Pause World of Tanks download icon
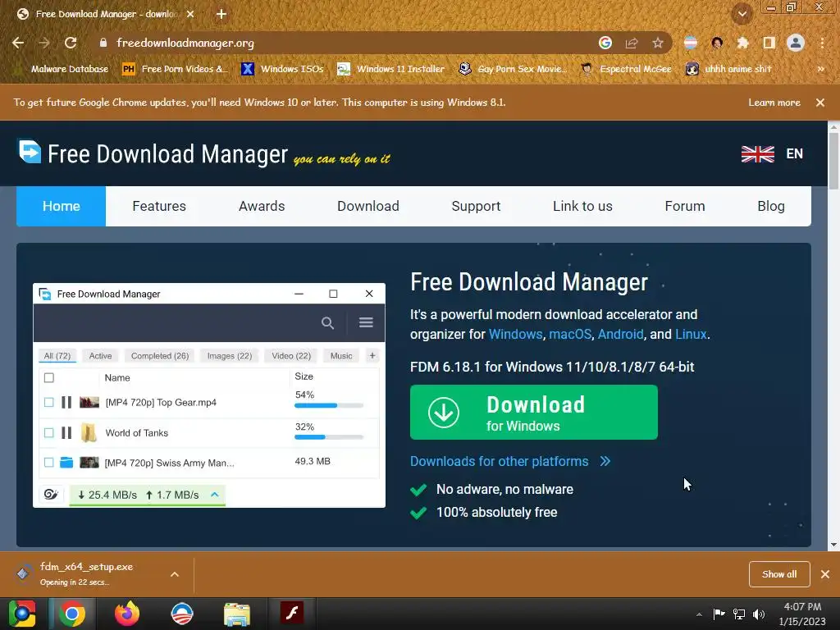Image resolution: width=840 pixels, height=630 pixels. tap(66, 432)
